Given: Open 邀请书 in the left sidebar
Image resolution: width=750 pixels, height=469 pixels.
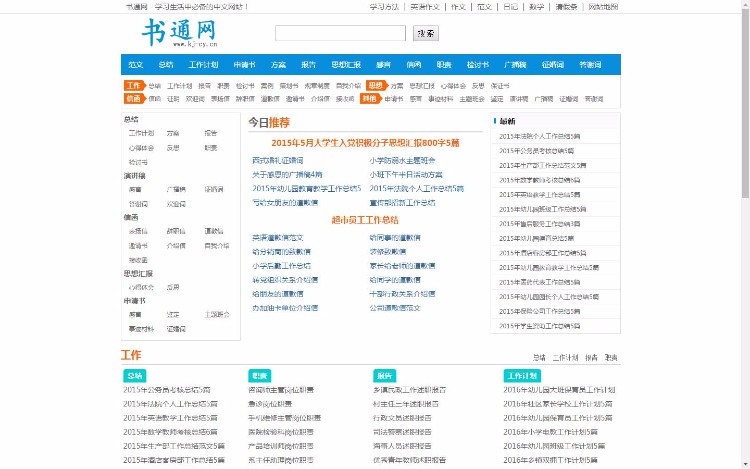Looking at the screenshot, I should coord(138,246).
